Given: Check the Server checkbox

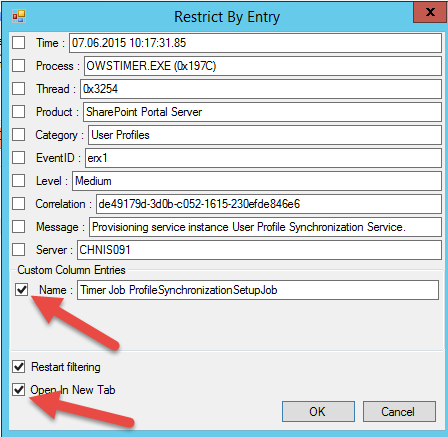Looking at the screenshot, I should tap(18, 250).
